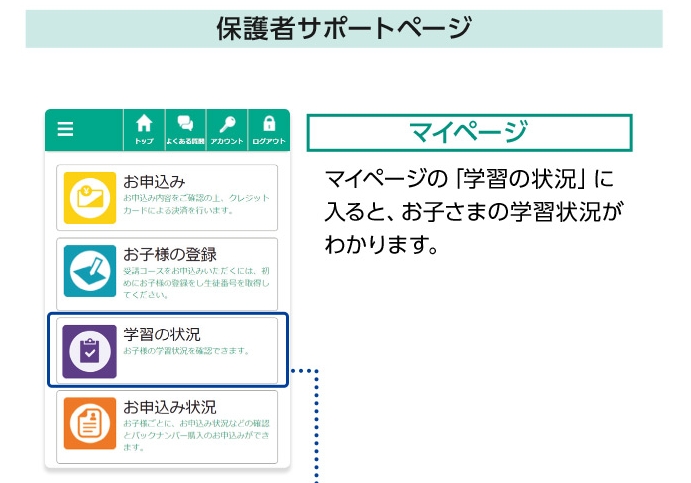This screenshot has height=483, width=691.
Task: Open よくある質問 speech bubble icon
Action: point(185,129)
